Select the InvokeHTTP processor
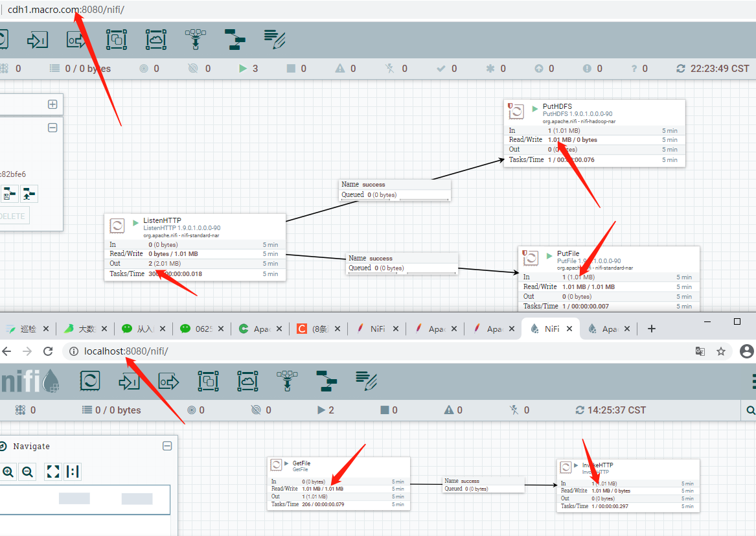Image resolution: width=756 pixels, height=536 pixels. (x=628, y=486)
